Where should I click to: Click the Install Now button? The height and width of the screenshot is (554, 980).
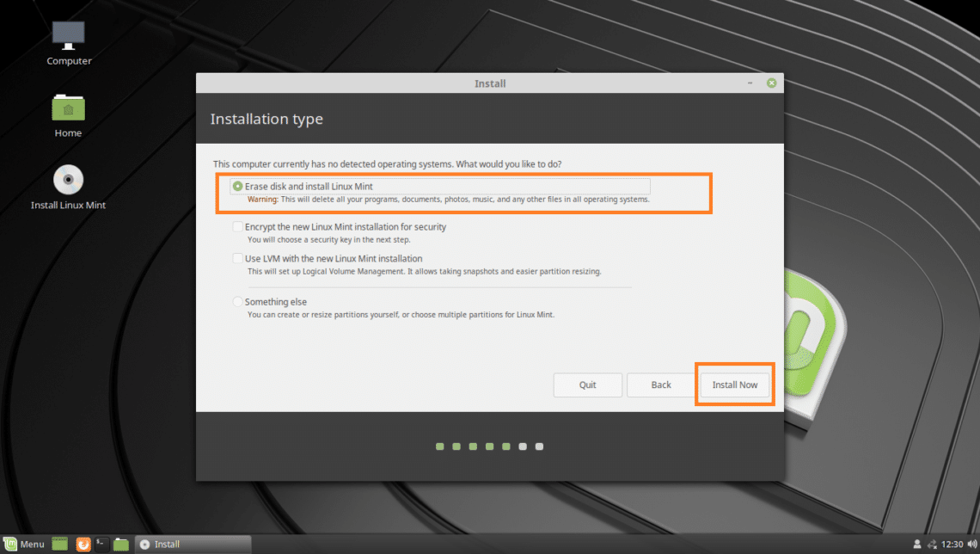tap(735, 385)
